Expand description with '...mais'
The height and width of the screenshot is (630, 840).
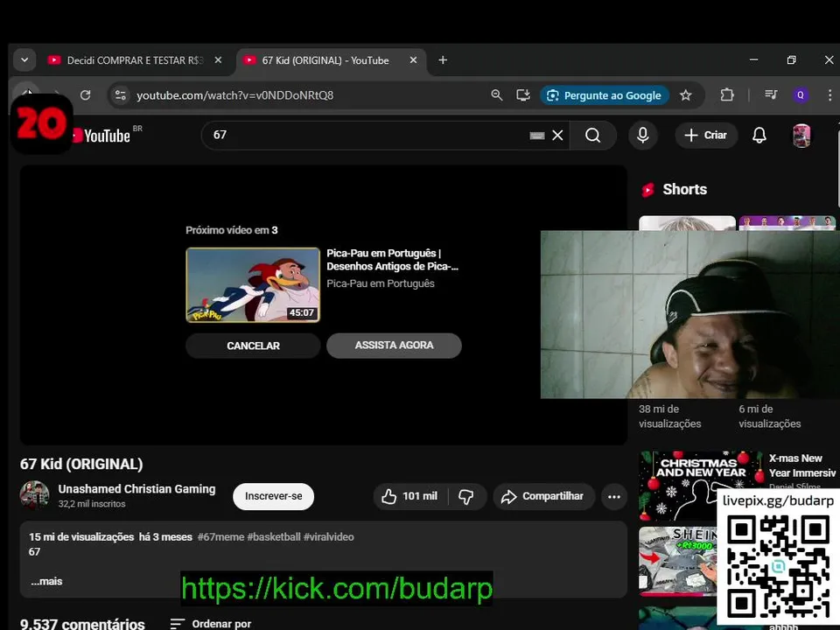[46, 581]
